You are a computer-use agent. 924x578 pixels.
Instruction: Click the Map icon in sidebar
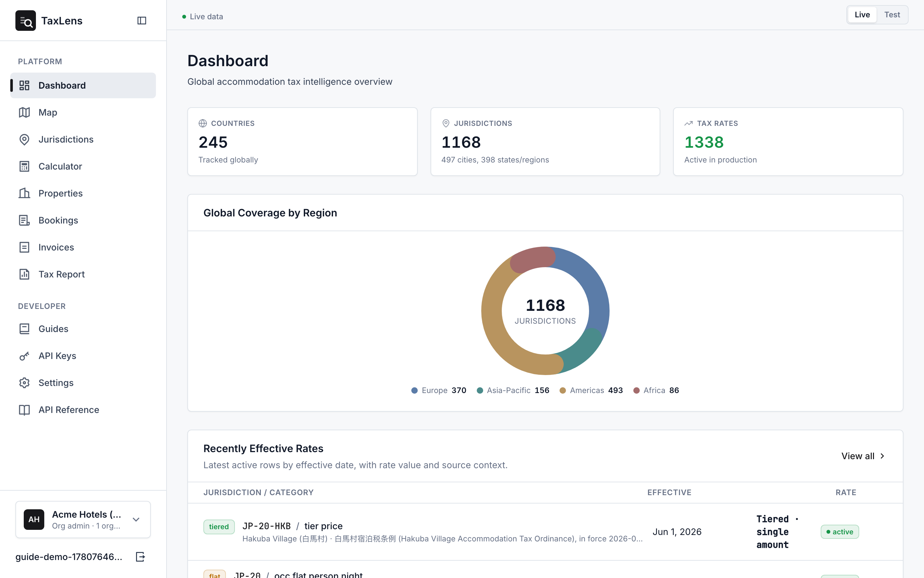[x=24, y=112]
